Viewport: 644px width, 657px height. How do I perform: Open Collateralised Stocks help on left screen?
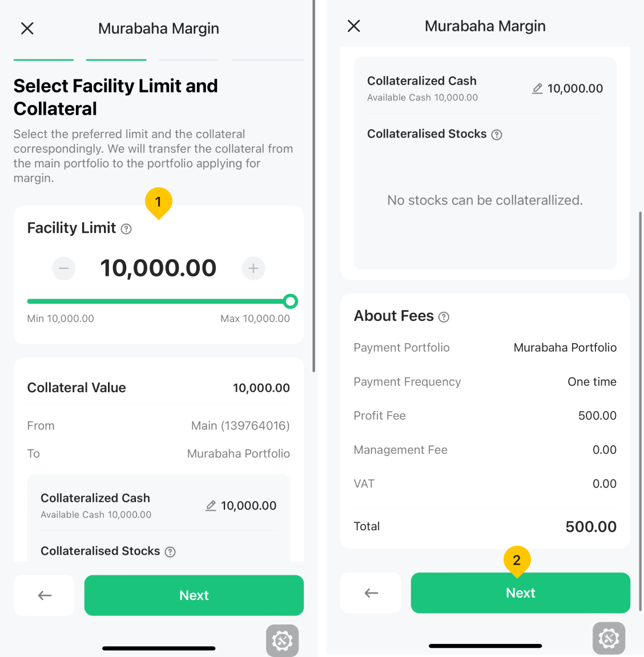point(170,552)
